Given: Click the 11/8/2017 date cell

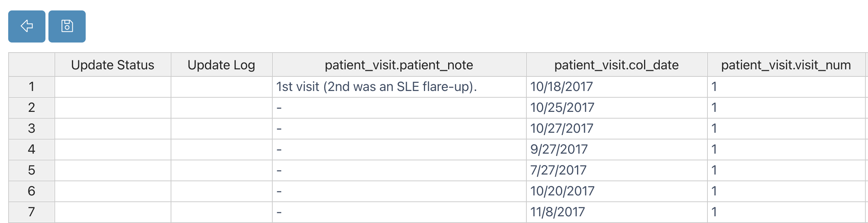Looking at the screenshot, I should [x=617, y=212].
